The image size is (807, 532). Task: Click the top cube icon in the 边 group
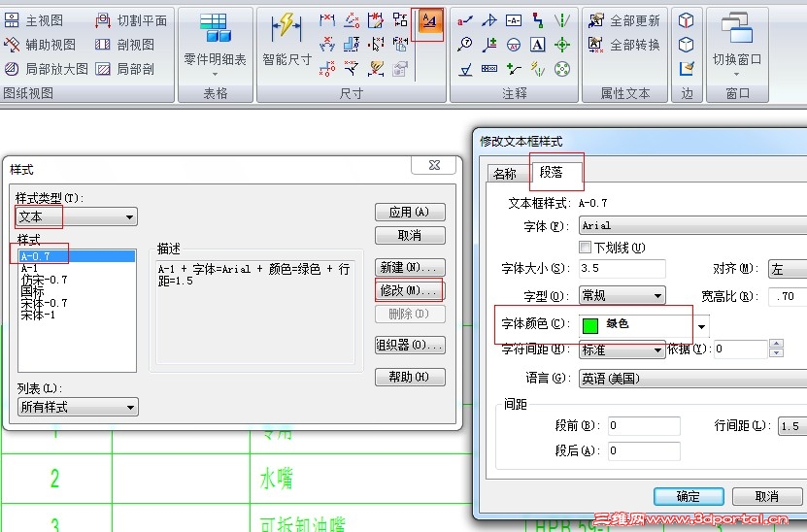click(686, 20)
